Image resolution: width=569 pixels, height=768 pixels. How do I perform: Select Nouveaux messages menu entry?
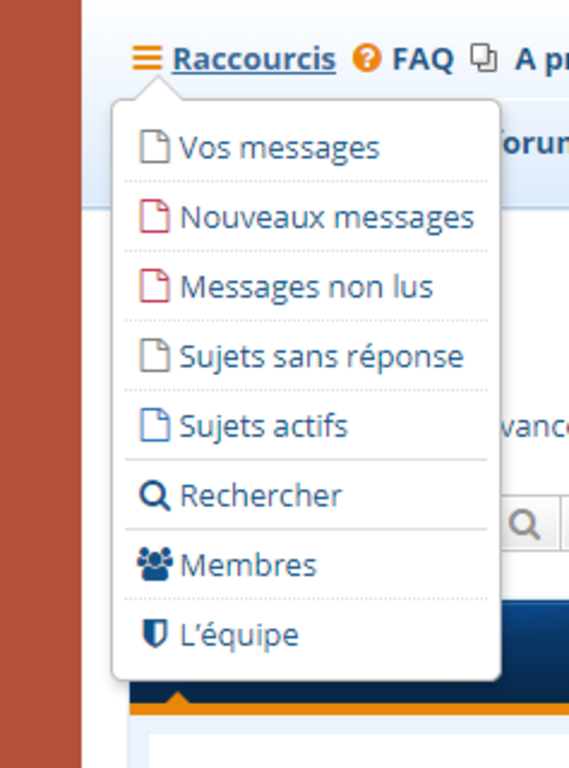(306, 217)
